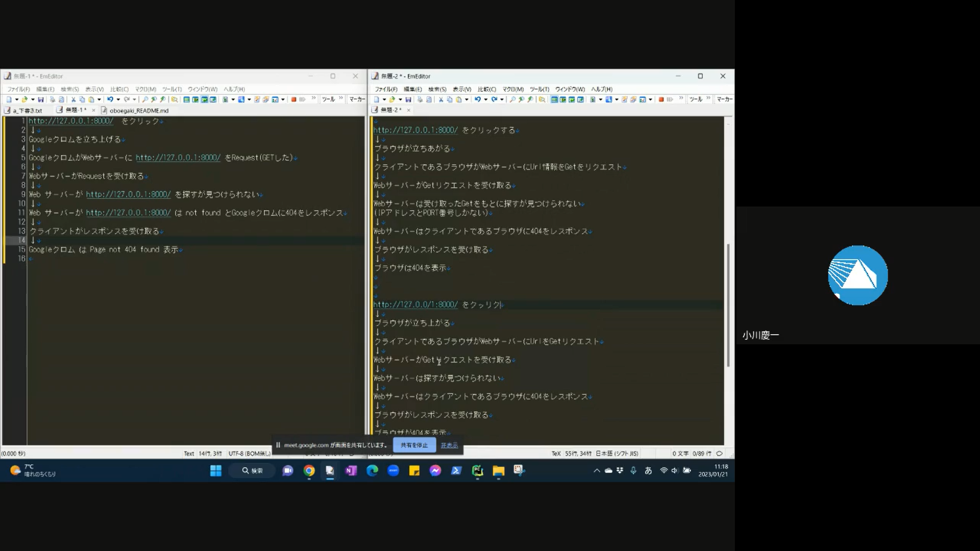Image resolution: width=980 pixels, height=551 pixels.
Task: Toggle No Wrap mode in right toolbar
Action: tap(554, 99)
